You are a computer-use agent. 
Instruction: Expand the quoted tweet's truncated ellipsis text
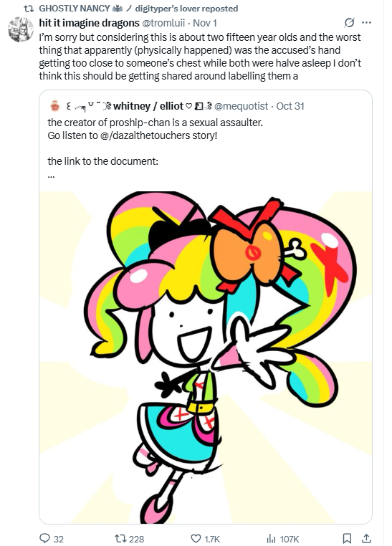pos(51,176)
